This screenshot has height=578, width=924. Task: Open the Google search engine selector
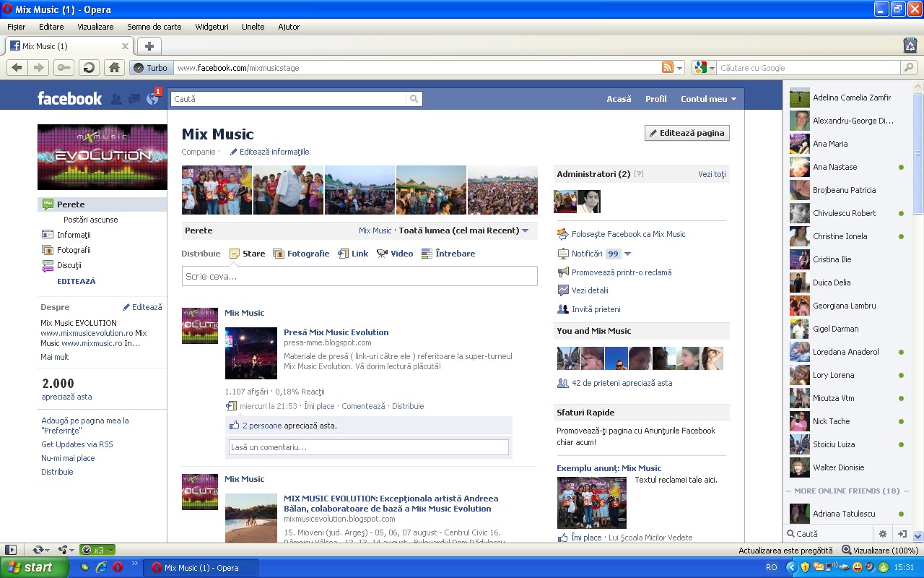click(704, 68)
